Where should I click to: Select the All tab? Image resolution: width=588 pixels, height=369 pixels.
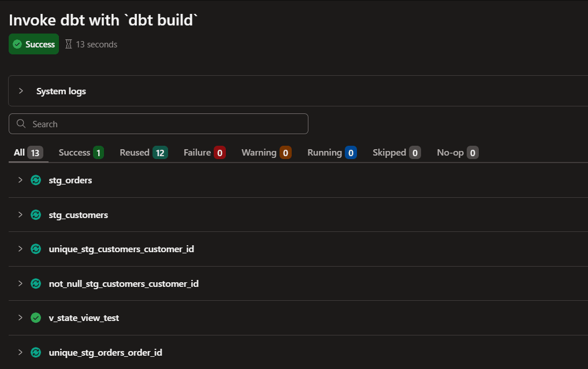(x=28, y=153)
